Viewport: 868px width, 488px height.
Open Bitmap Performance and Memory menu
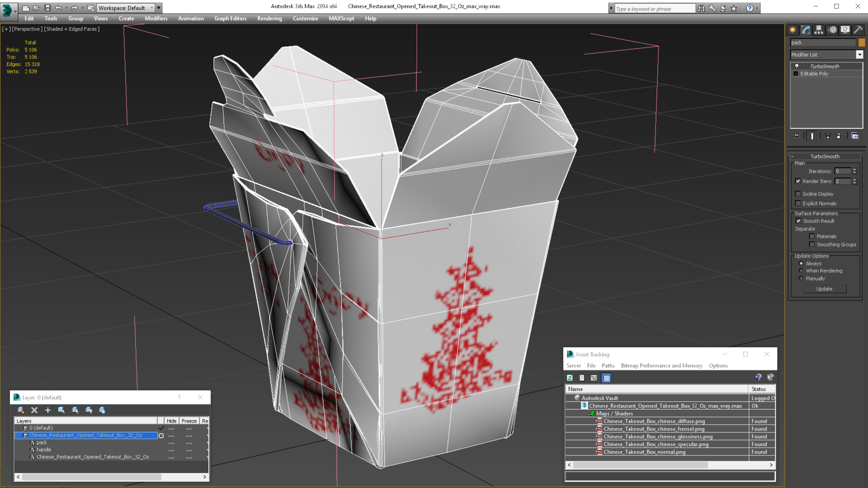pos(662,366)
